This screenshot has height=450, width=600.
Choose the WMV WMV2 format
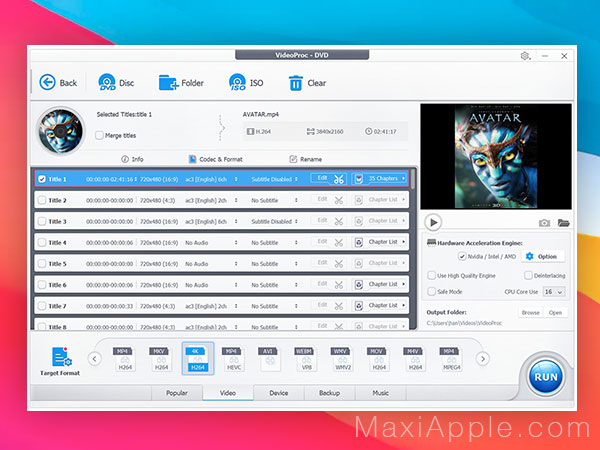tap(342, 359)
